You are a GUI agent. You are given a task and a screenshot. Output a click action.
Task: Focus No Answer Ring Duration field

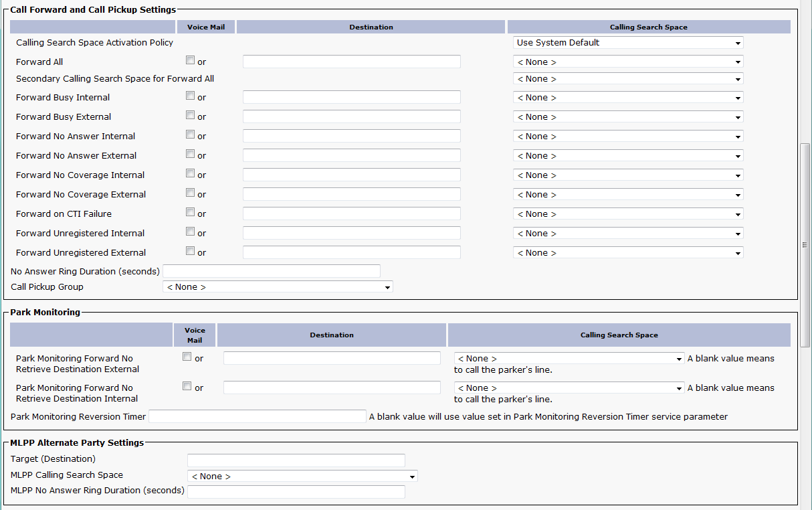click(x=271, y=271)
